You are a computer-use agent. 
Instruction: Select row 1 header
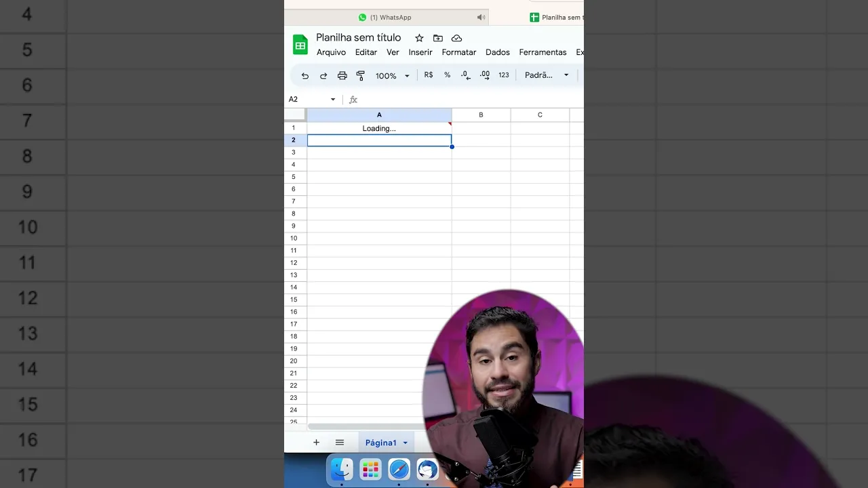[x=295, y=128]
